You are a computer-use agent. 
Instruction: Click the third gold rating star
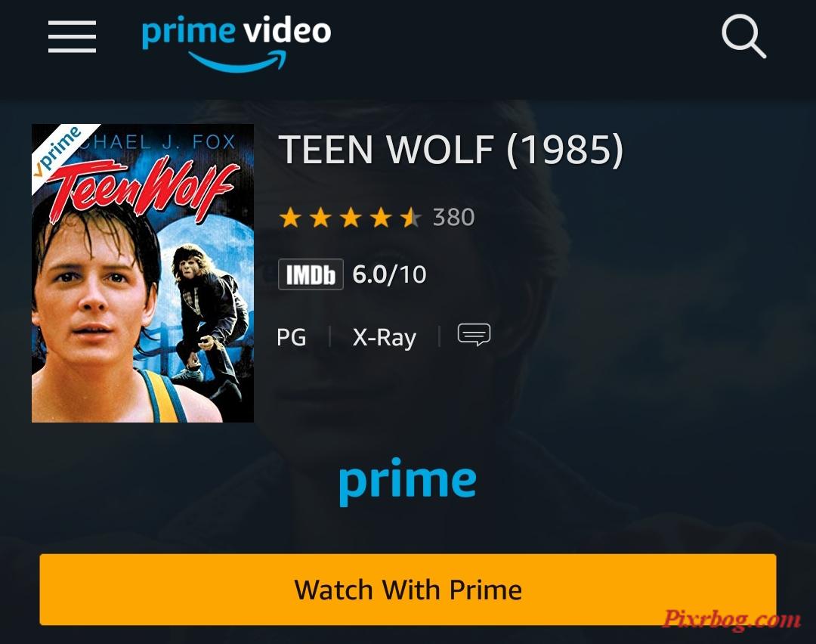click(351, 217)
